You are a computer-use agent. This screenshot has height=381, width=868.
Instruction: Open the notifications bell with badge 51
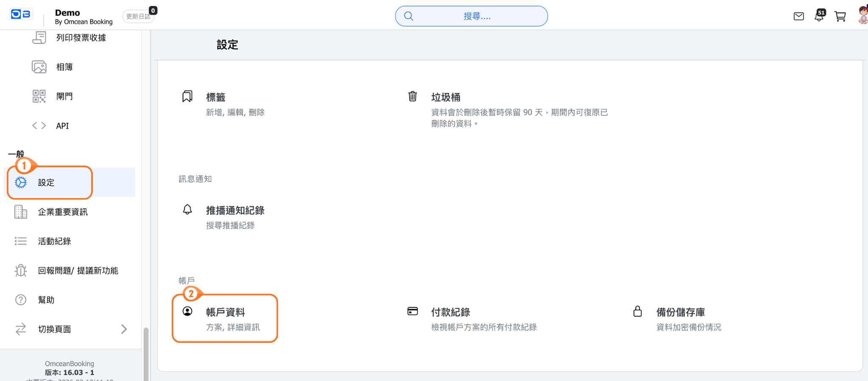point(819,16)
